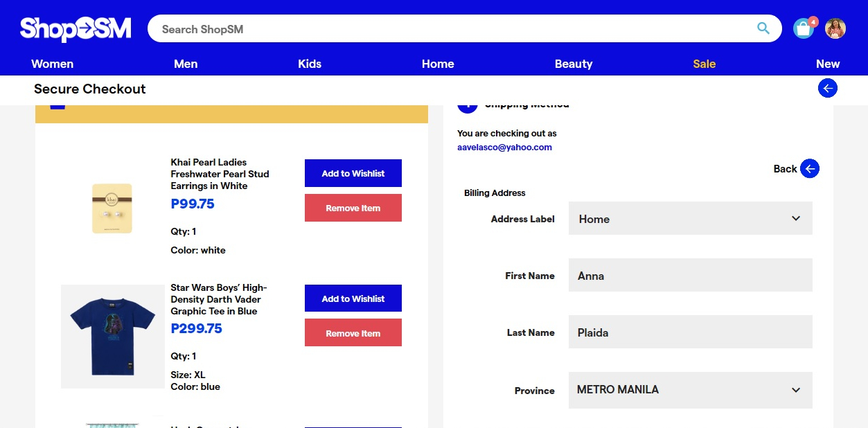The width and height of the screenshot is (868, 428).
Task: Click the aavelasco@yahoo.com email link
Action: pyautogui.click(x=504, y=148)
